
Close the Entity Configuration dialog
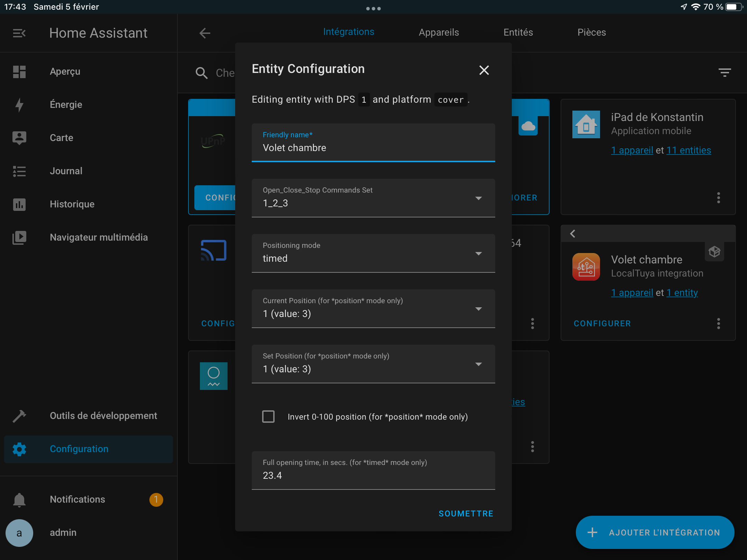(x=484, y=70)
